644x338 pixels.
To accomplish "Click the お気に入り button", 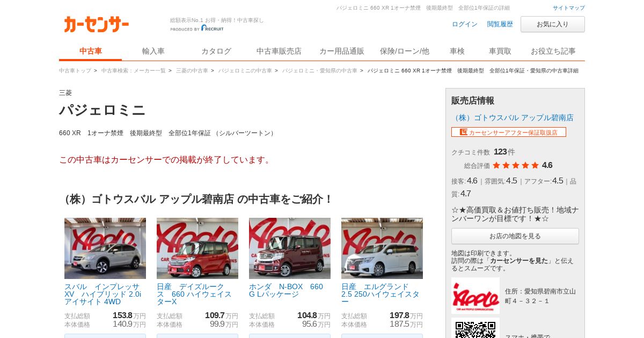I will pos(553,24).
